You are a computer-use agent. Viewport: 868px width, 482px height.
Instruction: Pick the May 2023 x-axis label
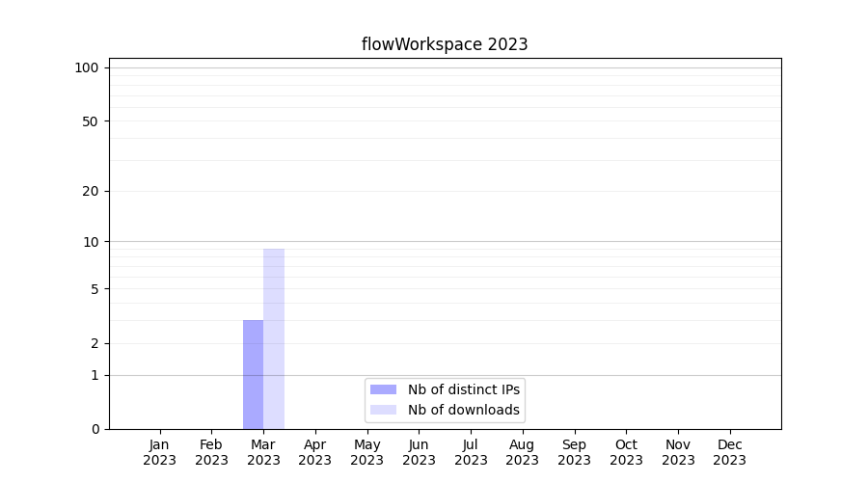[366, 452]
